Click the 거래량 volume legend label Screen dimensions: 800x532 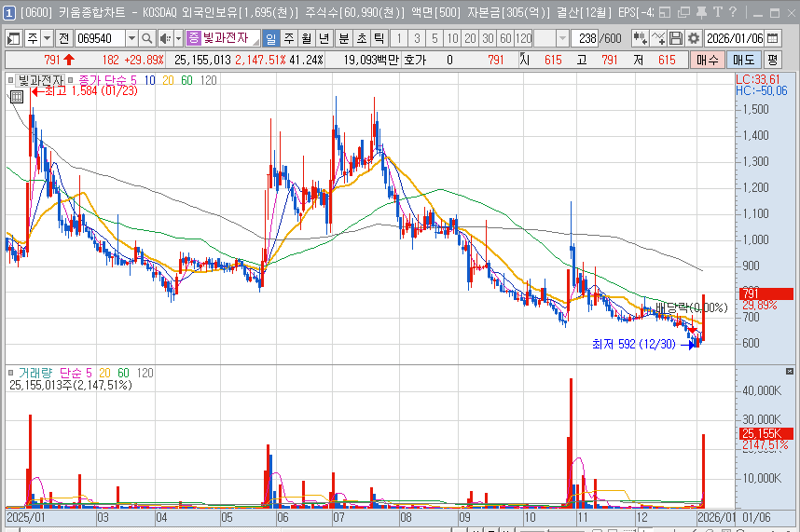pyautogui.click(x=35, y=373)
